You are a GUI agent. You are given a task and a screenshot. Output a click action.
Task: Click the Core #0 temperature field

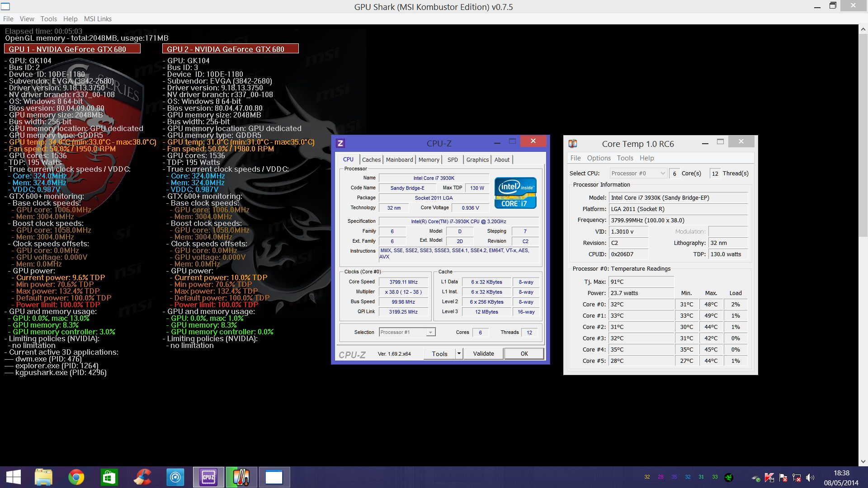(641, 304)
